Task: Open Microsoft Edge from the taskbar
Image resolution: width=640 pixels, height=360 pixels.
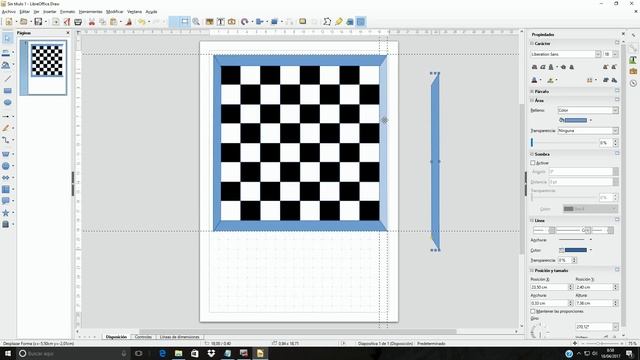Action: point(162,353)
